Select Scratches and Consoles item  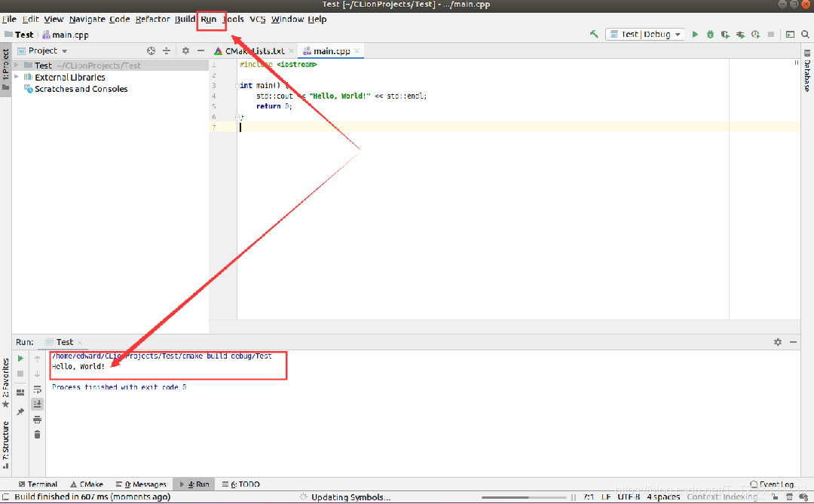coord(81,89)
